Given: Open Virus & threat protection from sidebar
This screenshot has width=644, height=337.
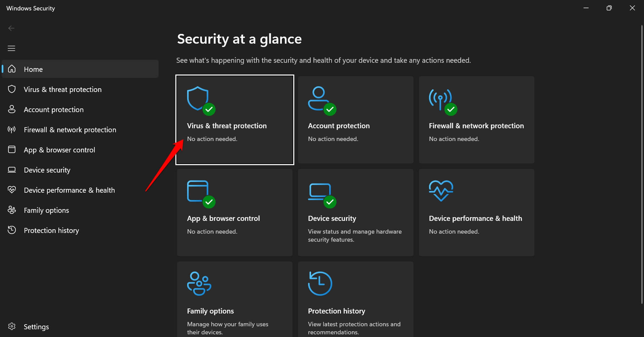Looking at the screenshot, I should [80, 89].
